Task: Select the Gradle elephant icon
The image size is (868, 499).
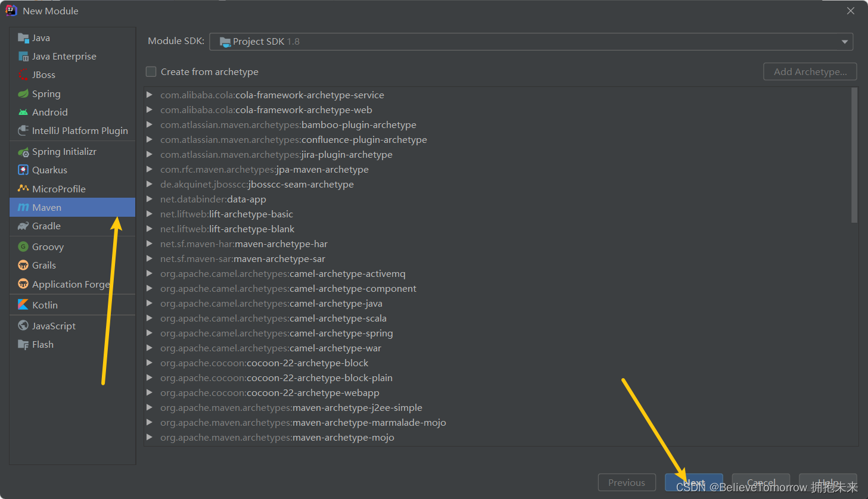Action: pos(23,226)
